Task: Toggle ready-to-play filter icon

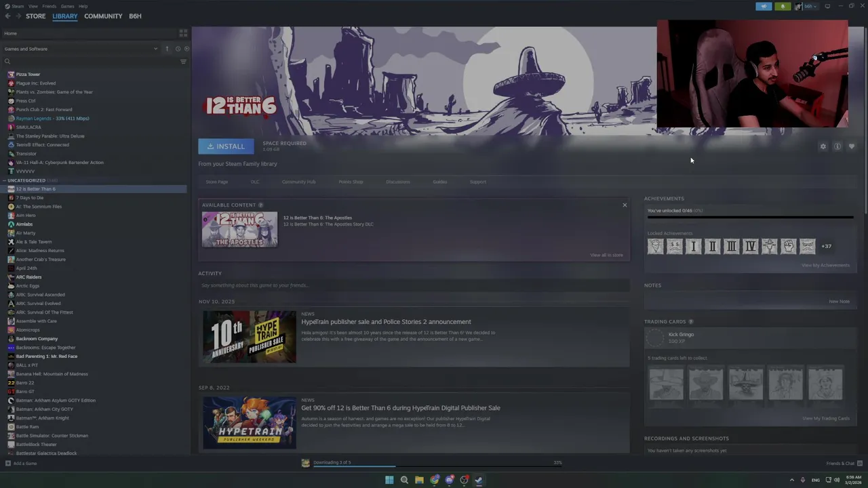Action: click(x=186, y=49)
